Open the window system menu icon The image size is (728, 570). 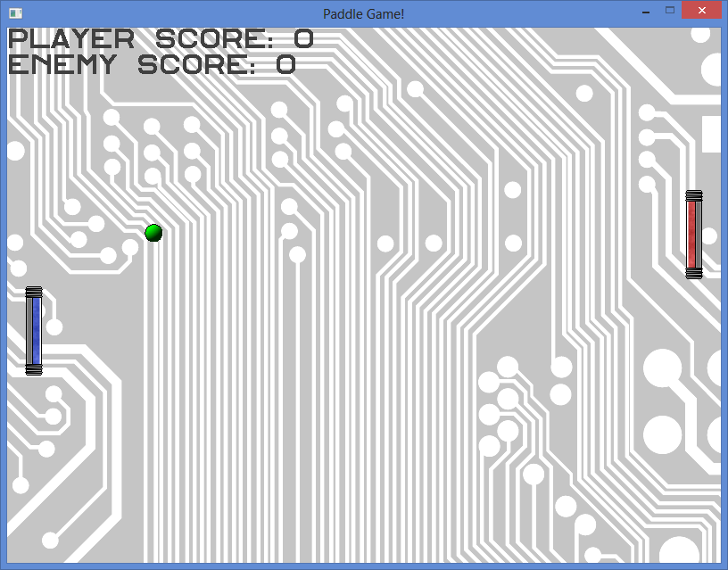(x=16, y=13)
